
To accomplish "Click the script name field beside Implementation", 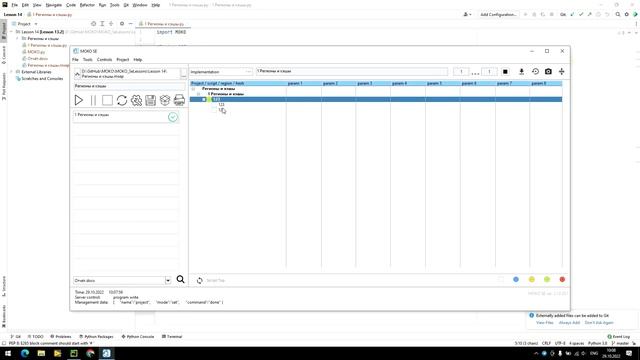I will pos(351,71).
